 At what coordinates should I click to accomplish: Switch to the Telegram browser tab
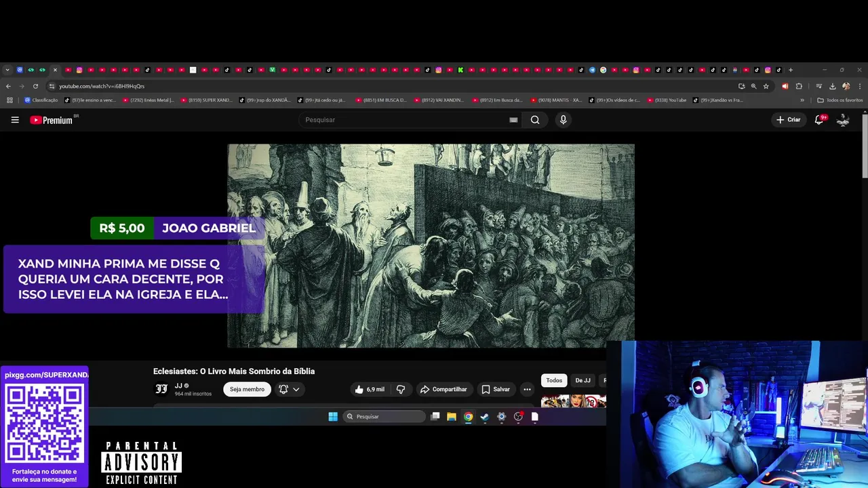(x=592, y=70)
